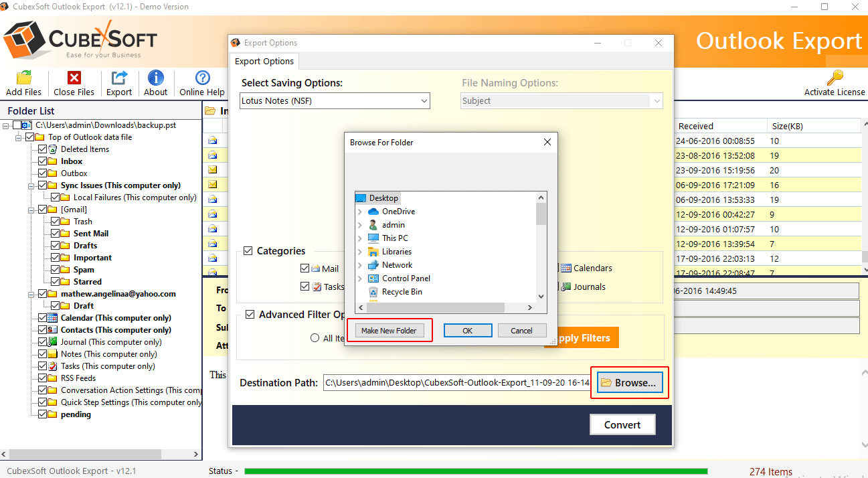The width and height of the screenshot is (868, 478).
Task: Check the backup.pst root checkbox
Action: tap(17, 125)
